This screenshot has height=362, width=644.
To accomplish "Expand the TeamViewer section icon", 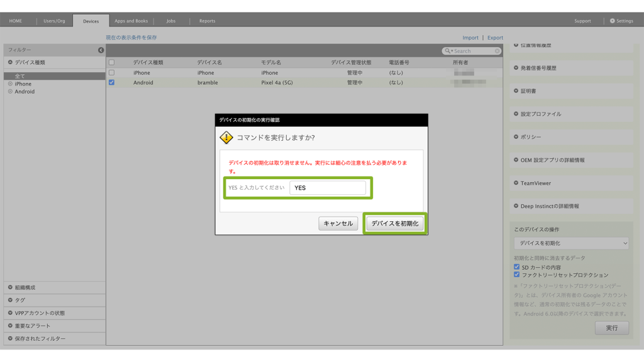I will [x=516, y=183].
